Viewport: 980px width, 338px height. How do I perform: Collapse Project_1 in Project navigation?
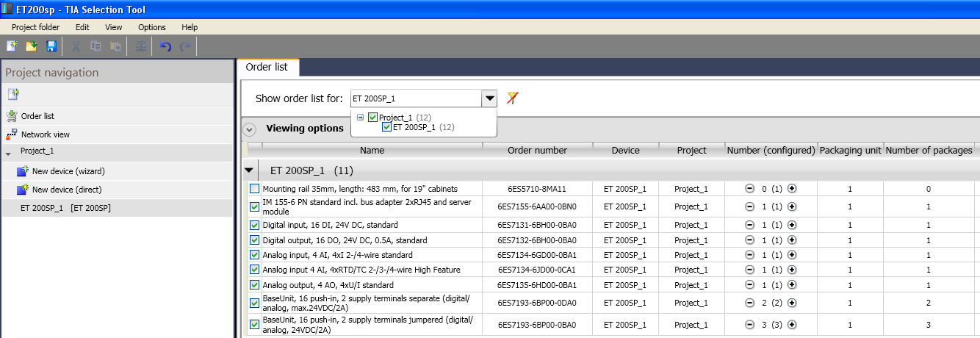pos(8,154)
